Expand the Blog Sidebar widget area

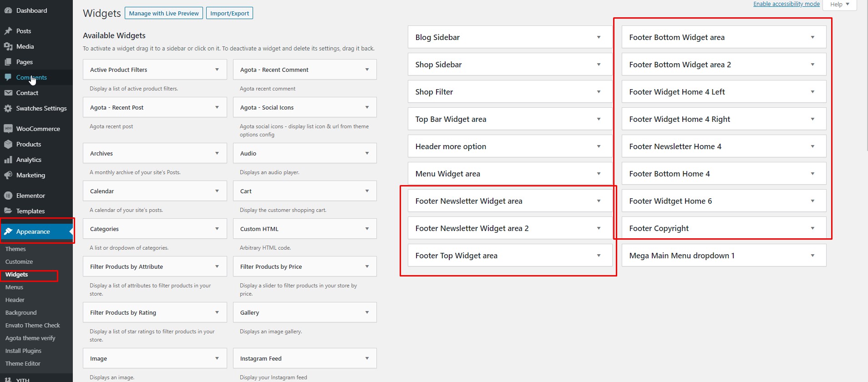599,37
